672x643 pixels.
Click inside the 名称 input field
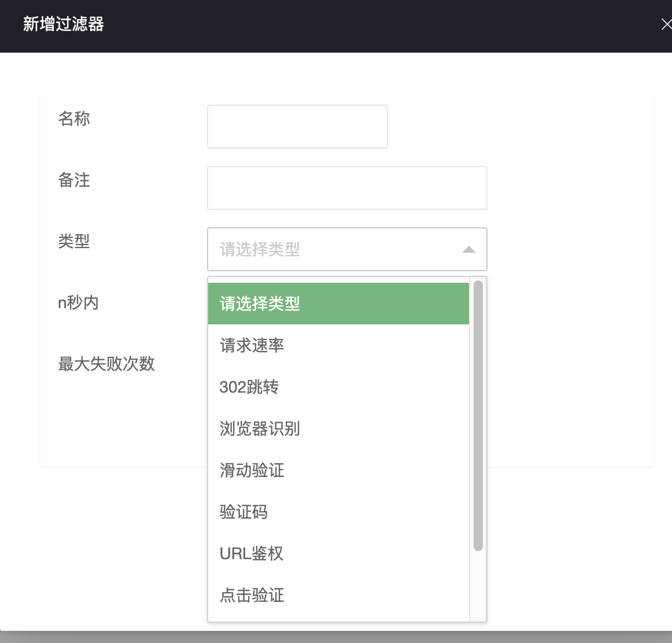pyautogui.click(x=297, y=126)
